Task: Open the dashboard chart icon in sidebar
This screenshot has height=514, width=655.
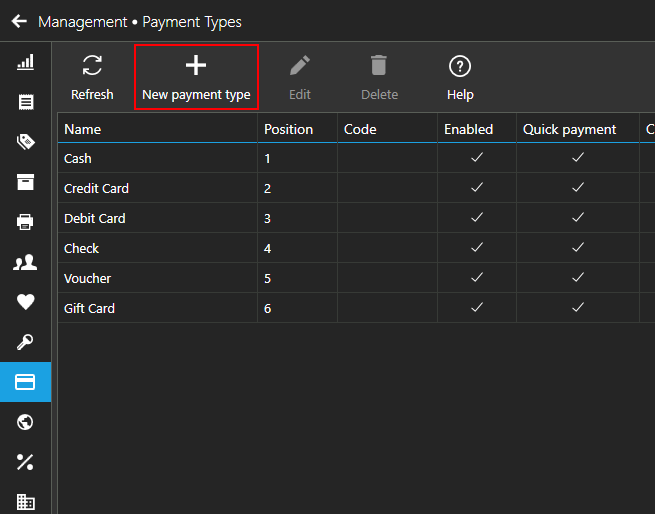Action: click(25, 62)
